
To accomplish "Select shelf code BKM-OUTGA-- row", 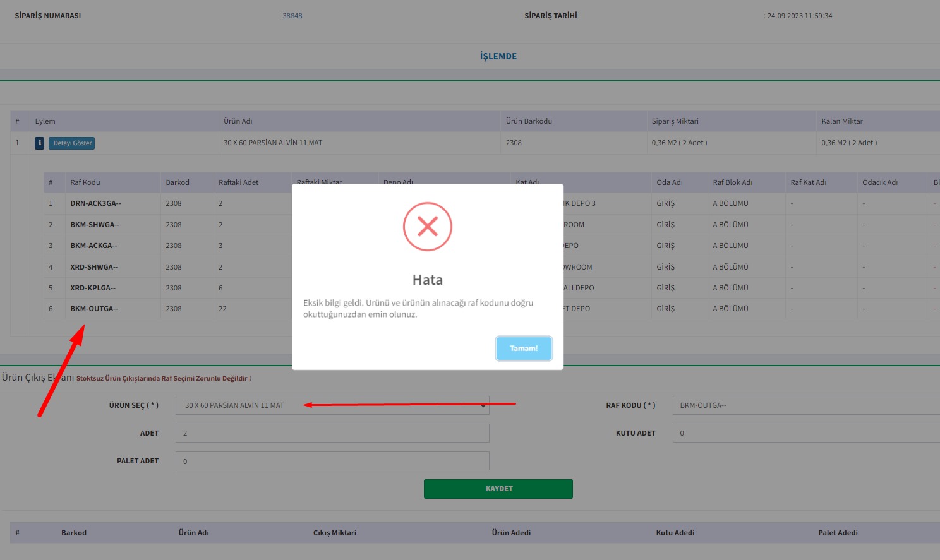I will coord(94,309).
